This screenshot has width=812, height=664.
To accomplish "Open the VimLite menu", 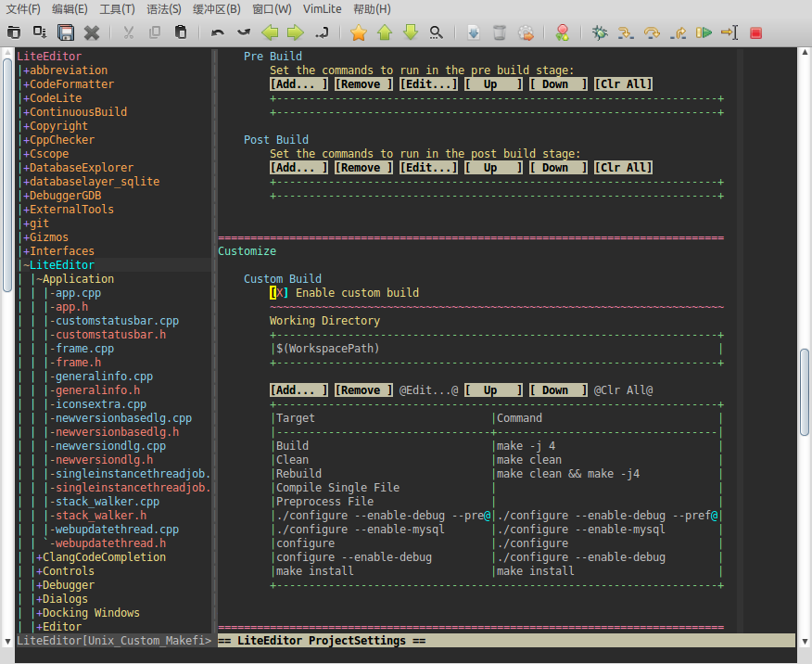I will coord(322,9).
